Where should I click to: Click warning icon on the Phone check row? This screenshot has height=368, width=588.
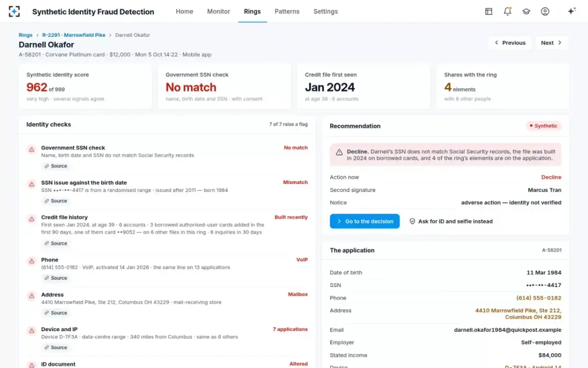(31, 261)
